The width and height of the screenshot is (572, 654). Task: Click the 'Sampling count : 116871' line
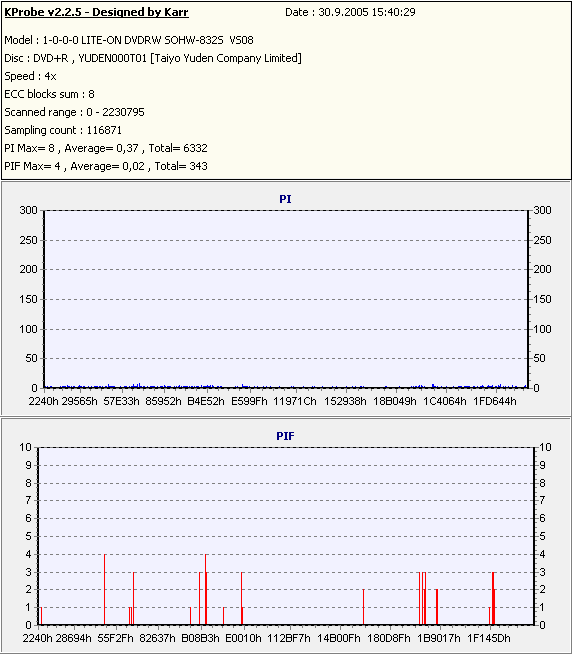click(x=63, y=130)
